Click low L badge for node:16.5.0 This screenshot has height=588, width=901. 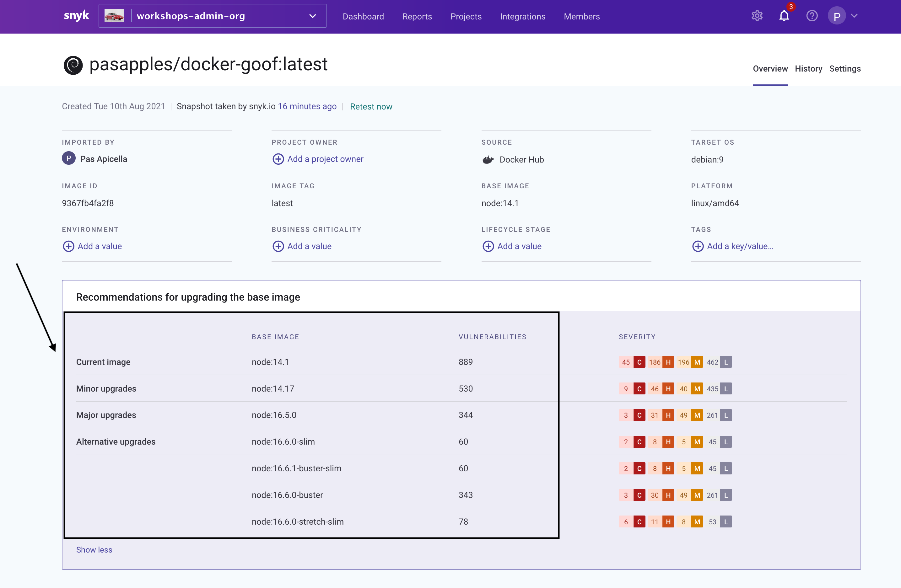coord(726,415)
